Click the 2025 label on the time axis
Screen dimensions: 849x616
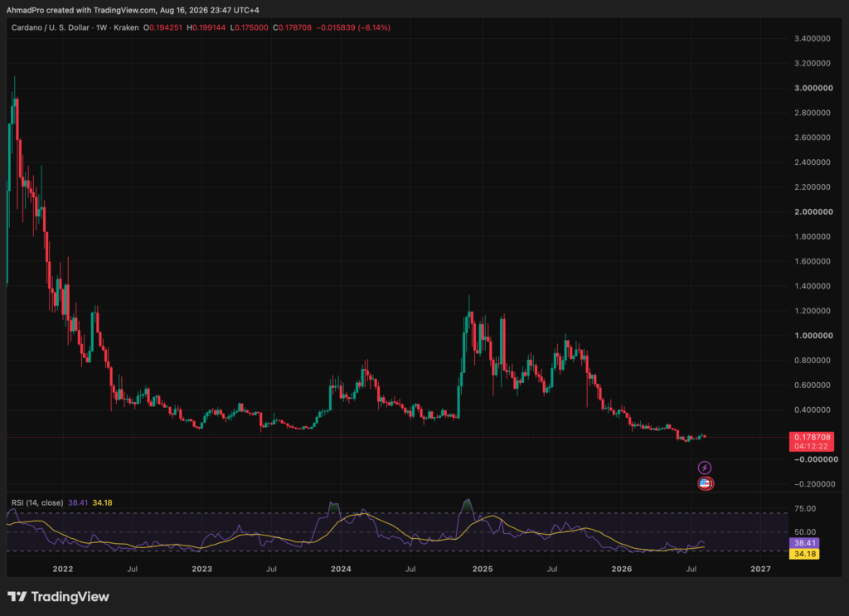[483, 569]
